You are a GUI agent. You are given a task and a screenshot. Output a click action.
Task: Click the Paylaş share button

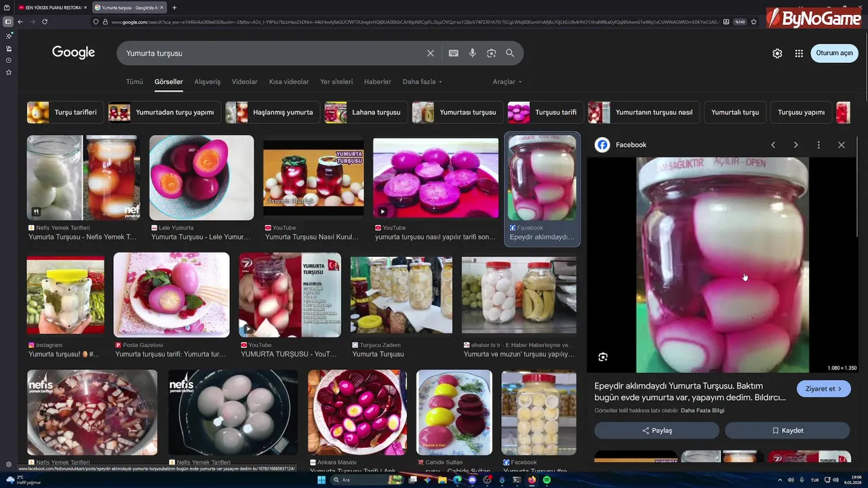click(x=656, y=430)
